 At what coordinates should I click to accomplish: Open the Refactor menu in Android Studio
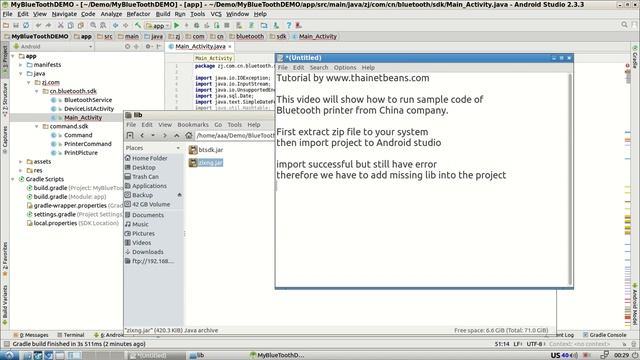(138, 14)
